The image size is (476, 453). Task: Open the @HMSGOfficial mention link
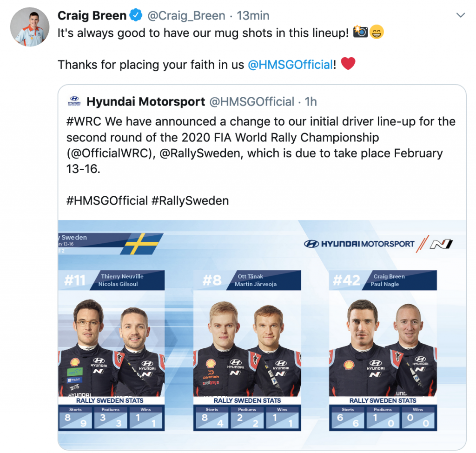point(290,65)
